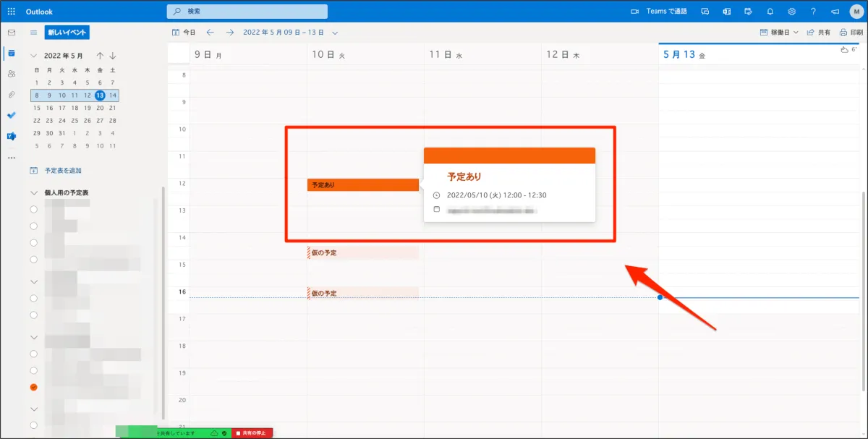Screen dimensions: 868x439
Task: Click the search box 検索
Action: click(x=247, y=12)
